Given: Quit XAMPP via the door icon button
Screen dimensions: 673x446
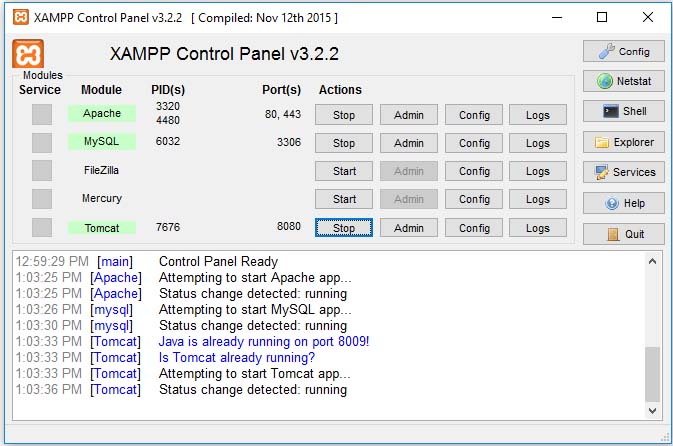Looking at the screenshot, I should 624,234.
